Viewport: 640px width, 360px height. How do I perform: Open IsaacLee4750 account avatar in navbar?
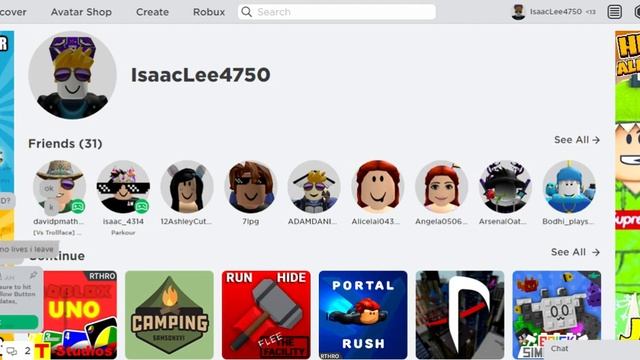[518, 12]
